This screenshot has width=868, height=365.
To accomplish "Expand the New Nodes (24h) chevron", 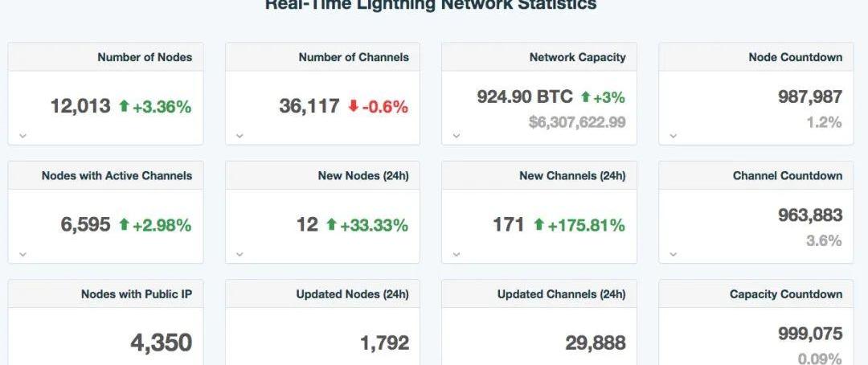I will pyautogui.click(x=240, y=254).
